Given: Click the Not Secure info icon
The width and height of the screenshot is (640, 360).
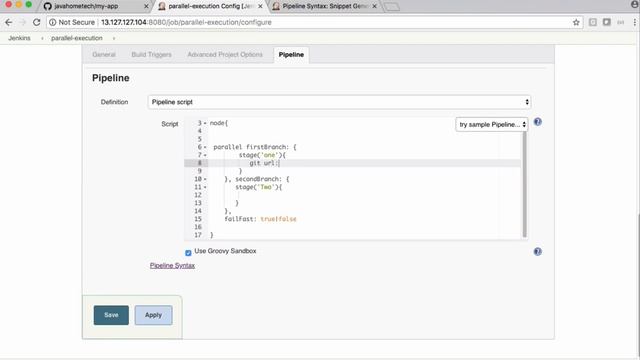Looking at the screenshot, I should 53,22.
